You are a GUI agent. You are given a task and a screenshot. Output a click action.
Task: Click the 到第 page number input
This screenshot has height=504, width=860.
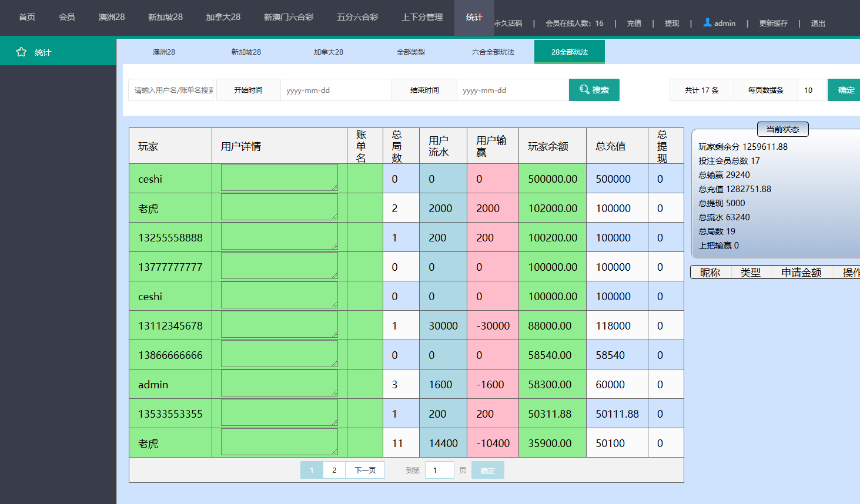[x=440, y=470]
